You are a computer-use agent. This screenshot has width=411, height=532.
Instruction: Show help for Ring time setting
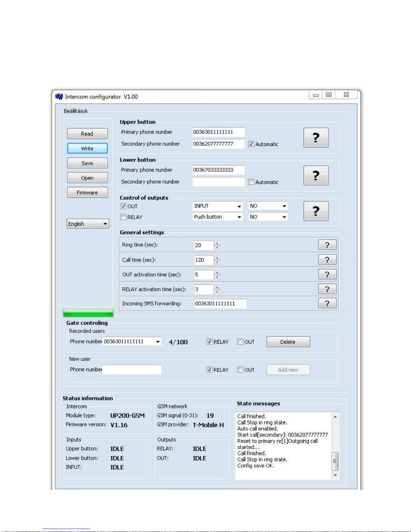click(x=327, y=245)
